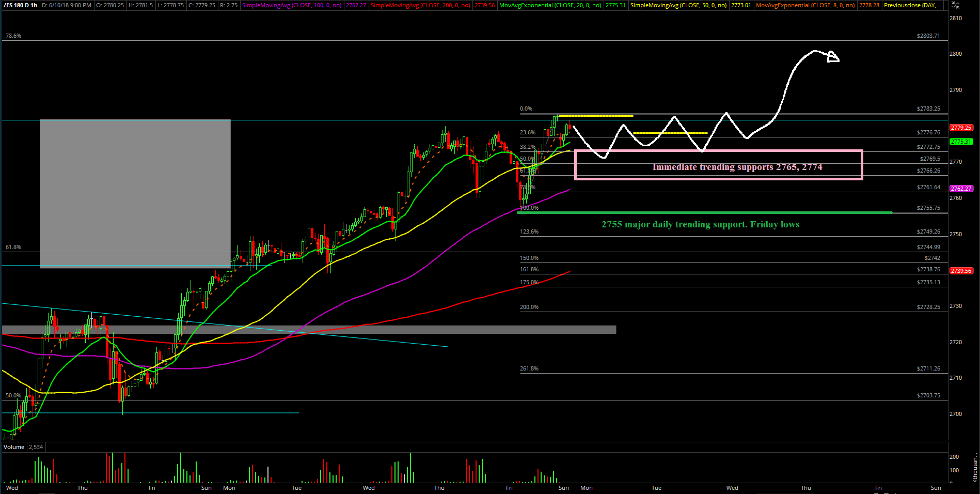Click the $2772.75 Fibonacci price label
Image resolution: width=980 pixels, height=494 pixels.
click(928, 147)
